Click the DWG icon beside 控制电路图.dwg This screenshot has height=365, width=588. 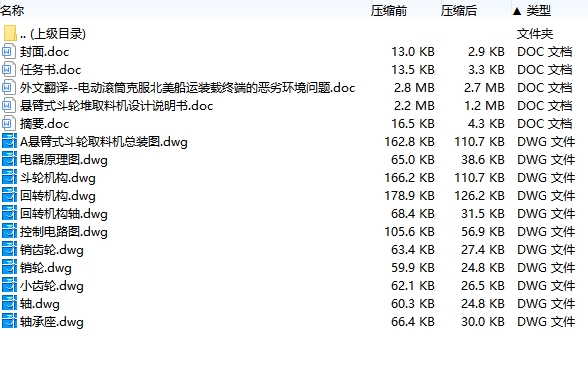click(x=9, y=231)
